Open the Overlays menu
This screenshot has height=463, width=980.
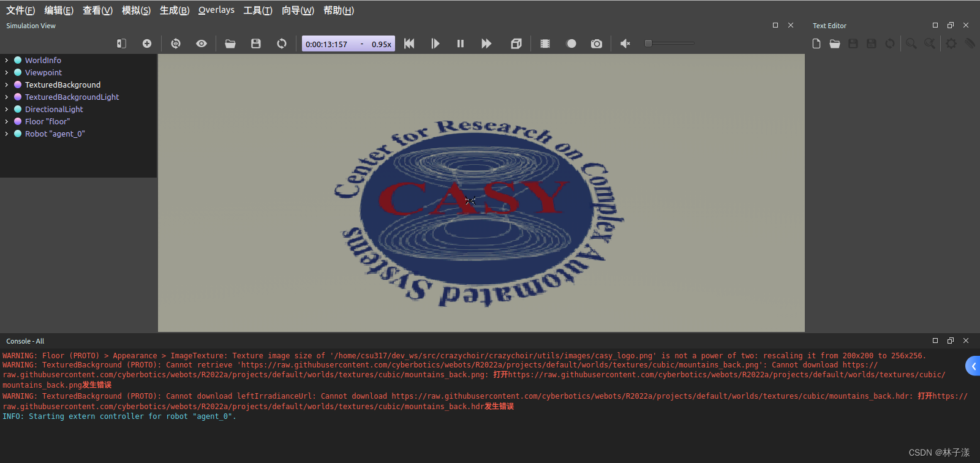coord(216,10)
